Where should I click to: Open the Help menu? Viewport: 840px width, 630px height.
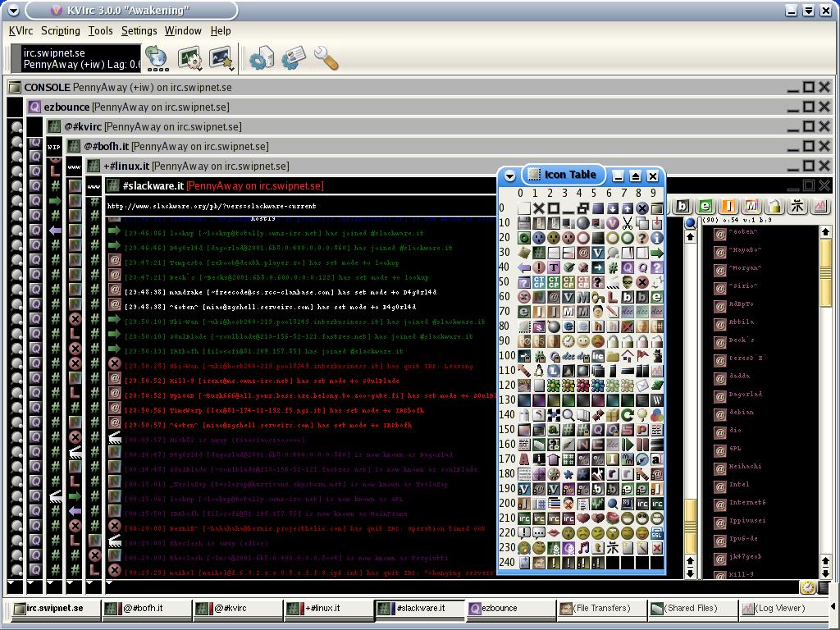(x=221, y=31)
